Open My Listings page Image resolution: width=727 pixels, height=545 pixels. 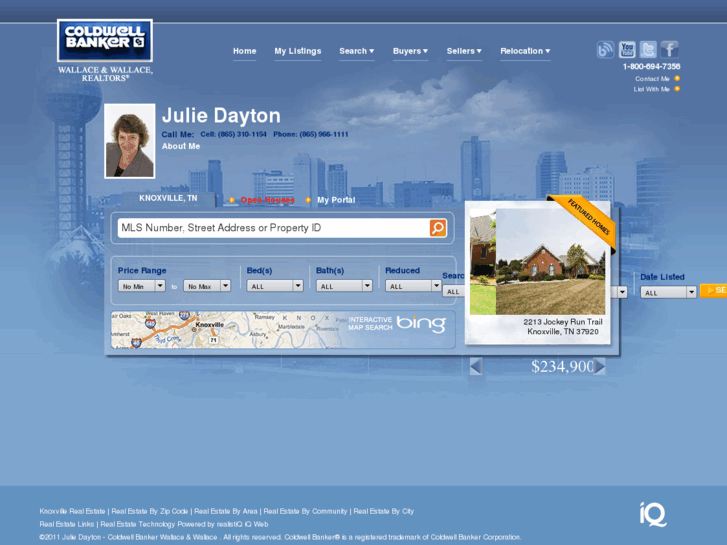pyautogui.click(x=298, y=51)
